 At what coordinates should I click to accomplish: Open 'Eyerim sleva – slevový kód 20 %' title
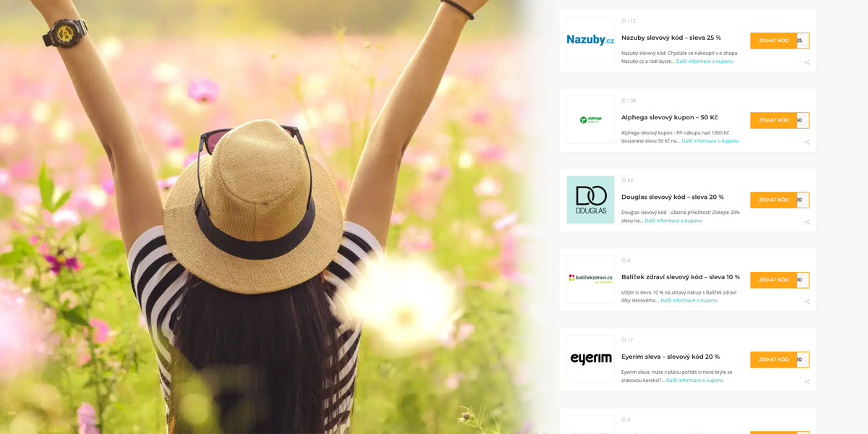click(671, 357)
